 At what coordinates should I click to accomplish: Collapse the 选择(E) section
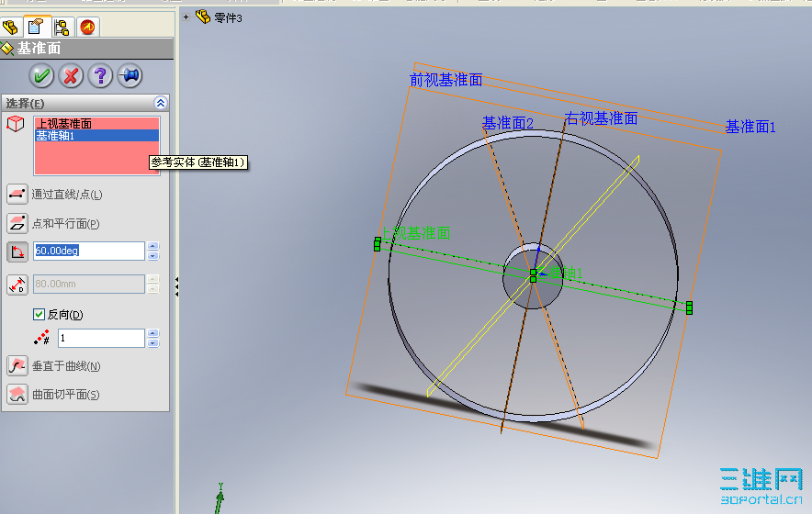tap(161, 103)
